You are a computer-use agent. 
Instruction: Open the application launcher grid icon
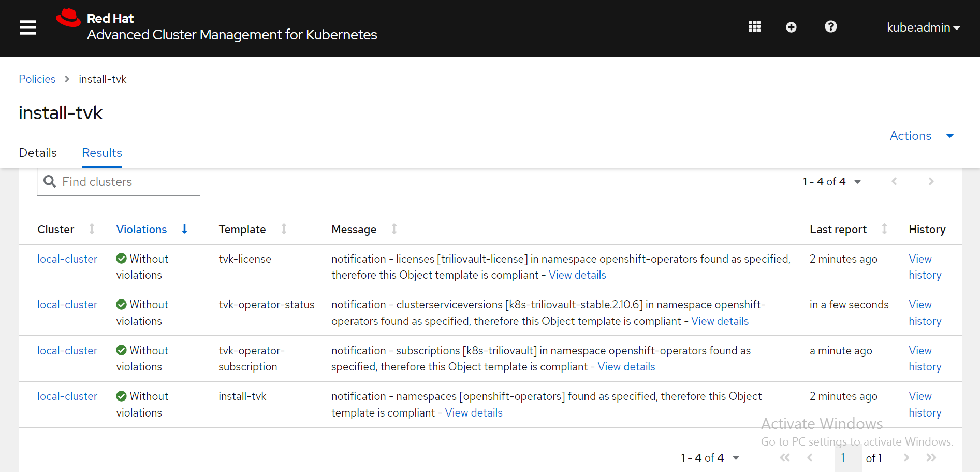[x=754, y=27]
